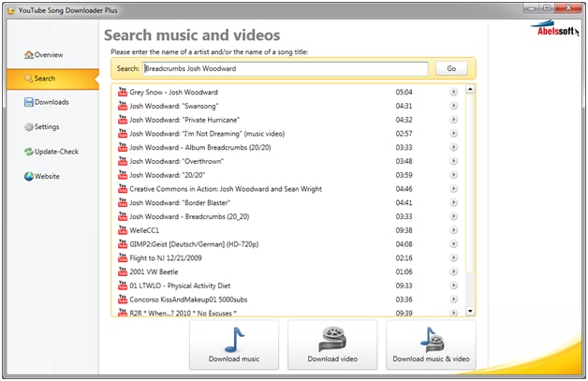Close the YouTube Song Downloader window

click(x=567, y=7)
